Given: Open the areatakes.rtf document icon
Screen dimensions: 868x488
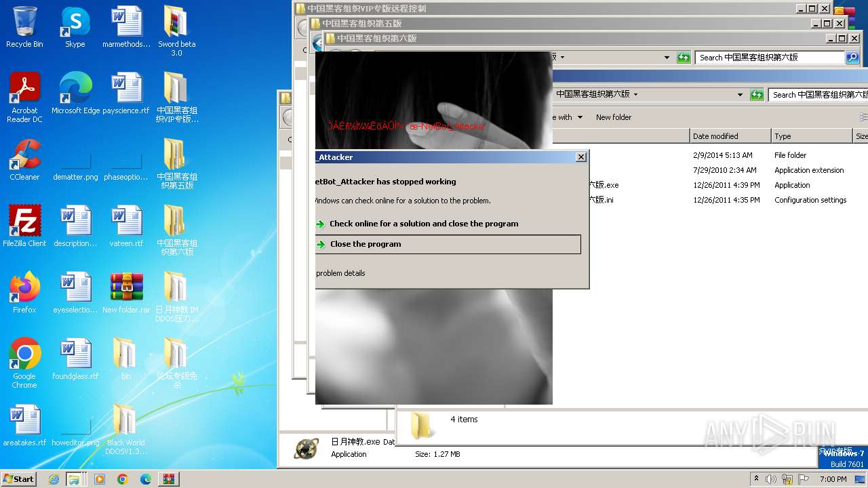Looking at the screenshot, I should pyautogui.click(x=24, y=426).
